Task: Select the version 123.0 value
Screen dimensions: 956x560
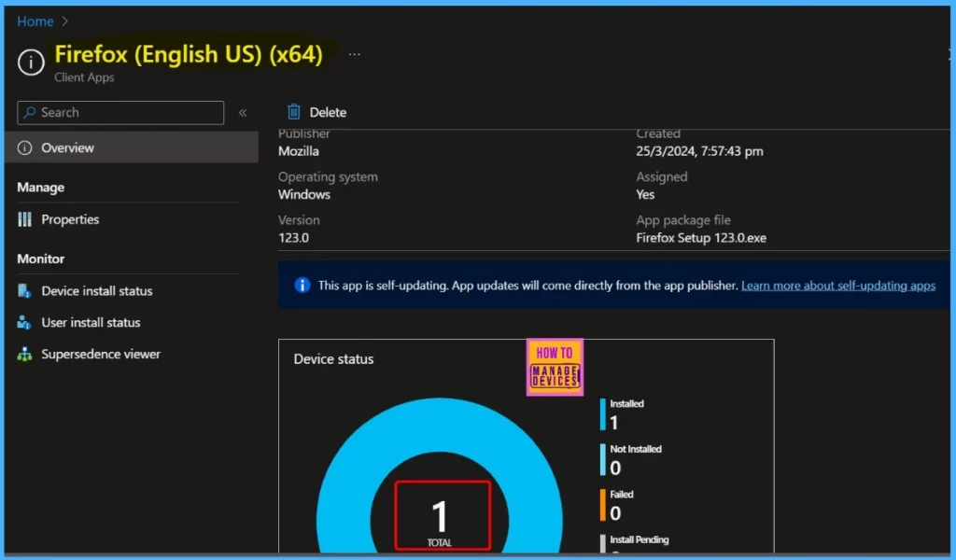Action: [293, 238]
